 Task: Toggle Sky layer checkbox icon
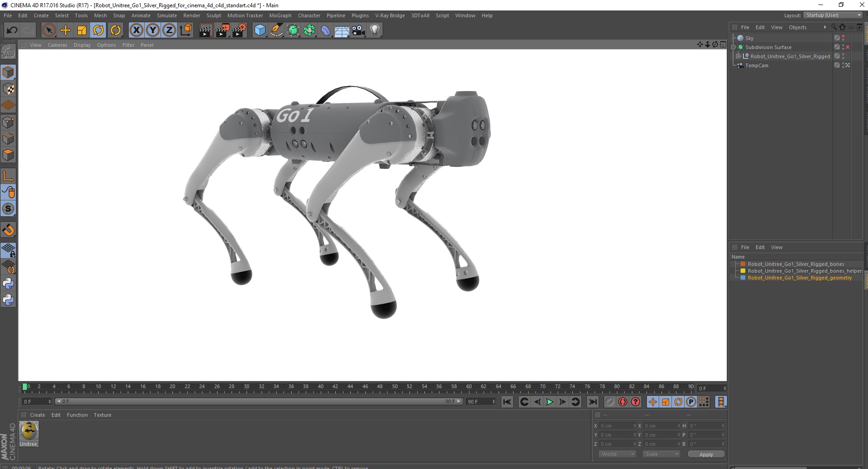coord(837,38)
